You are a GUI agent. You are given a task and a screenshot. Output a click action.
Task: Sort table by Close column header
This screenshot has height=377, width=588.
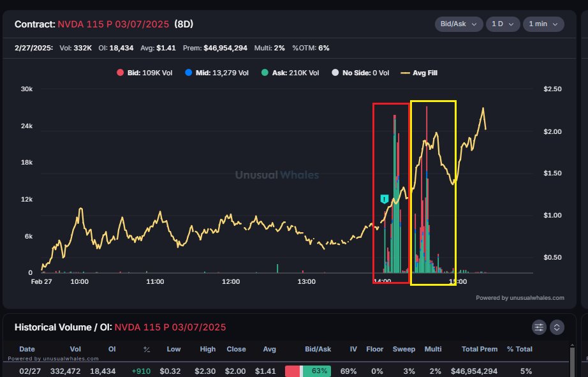tap(236, 349)
